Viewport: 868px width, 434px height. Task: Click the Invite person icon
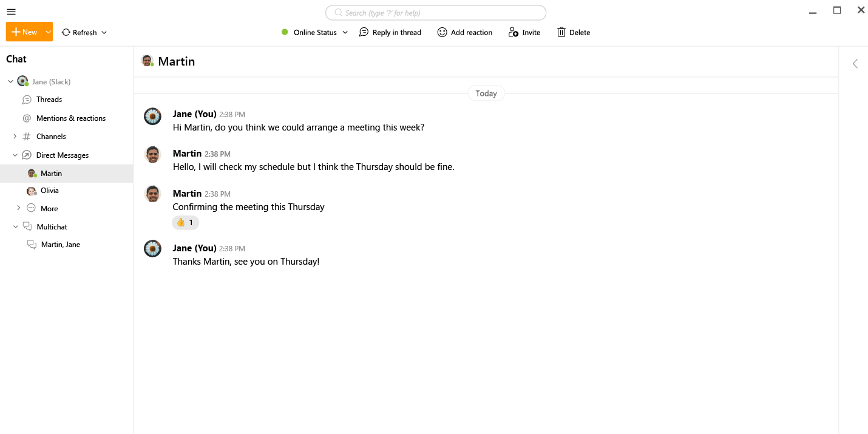click(514, 32)
